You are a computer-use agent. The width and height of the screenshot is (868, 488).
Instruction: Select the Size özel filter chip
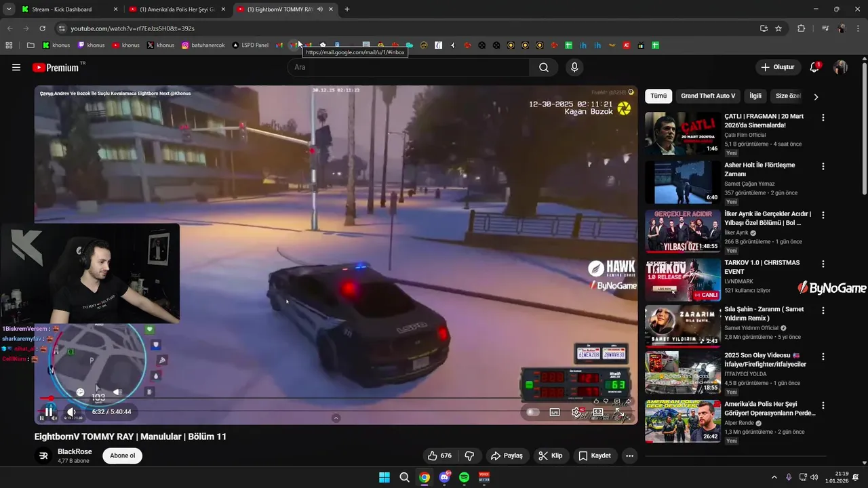coord(788,96)
